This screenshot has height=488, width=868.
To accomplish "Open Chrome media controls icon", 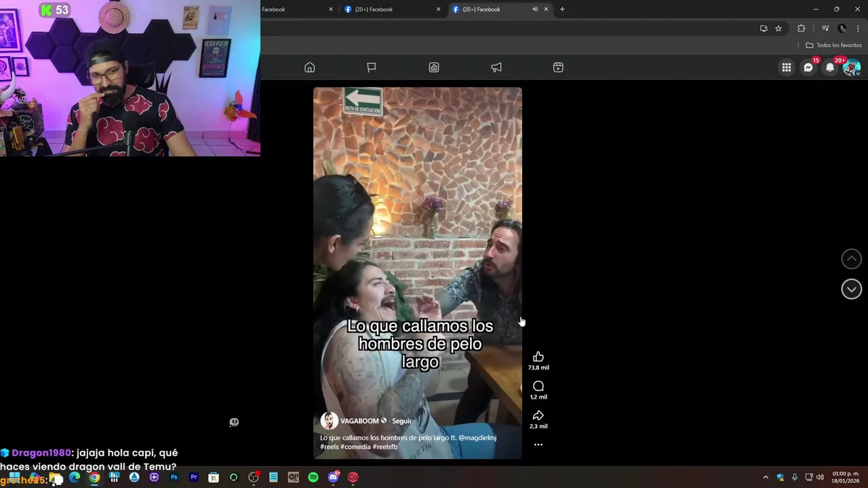I will pos(825,28).
